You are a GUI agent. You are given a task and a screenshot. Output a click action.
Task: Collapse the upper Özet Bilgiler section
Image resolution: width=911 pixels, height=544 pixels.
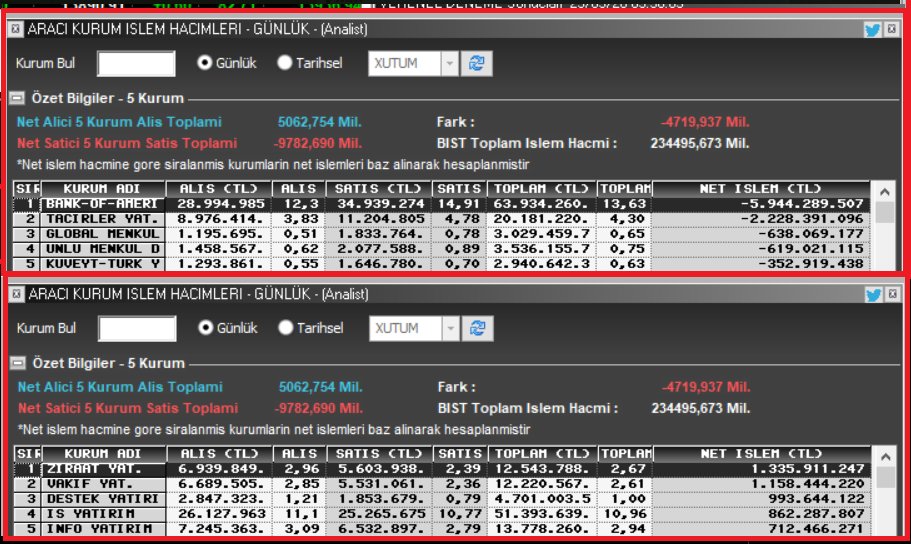pyautogui.click(x=17, y=98)
